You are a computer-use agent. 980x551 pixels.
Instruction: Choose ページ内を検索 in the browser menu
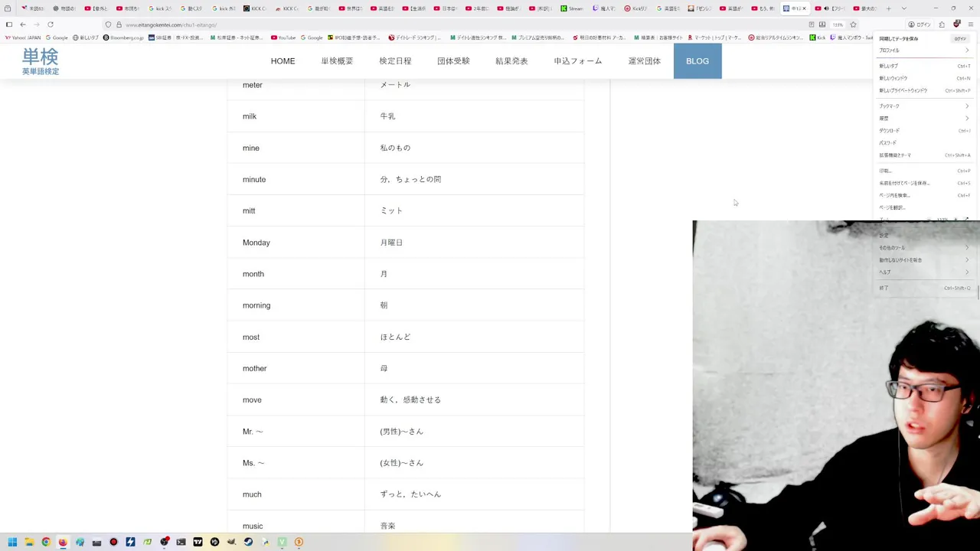(923, 195)
